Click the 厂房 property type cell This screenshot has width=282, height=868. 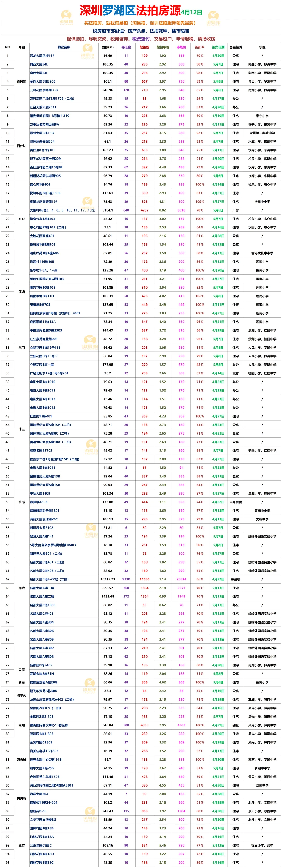coord(236,210)
